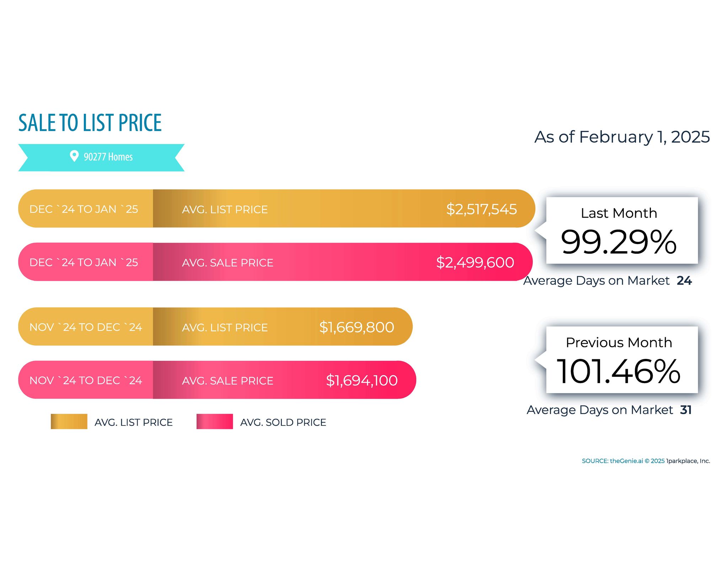Click the $1,669,800 list price value
This screenshot has width=728, height=561.
tap(357, 327)
